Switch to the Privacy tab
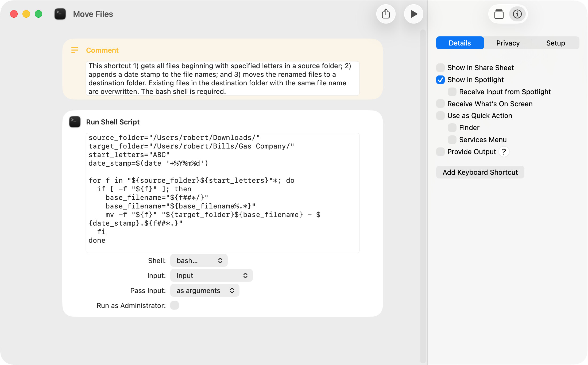 508,43
